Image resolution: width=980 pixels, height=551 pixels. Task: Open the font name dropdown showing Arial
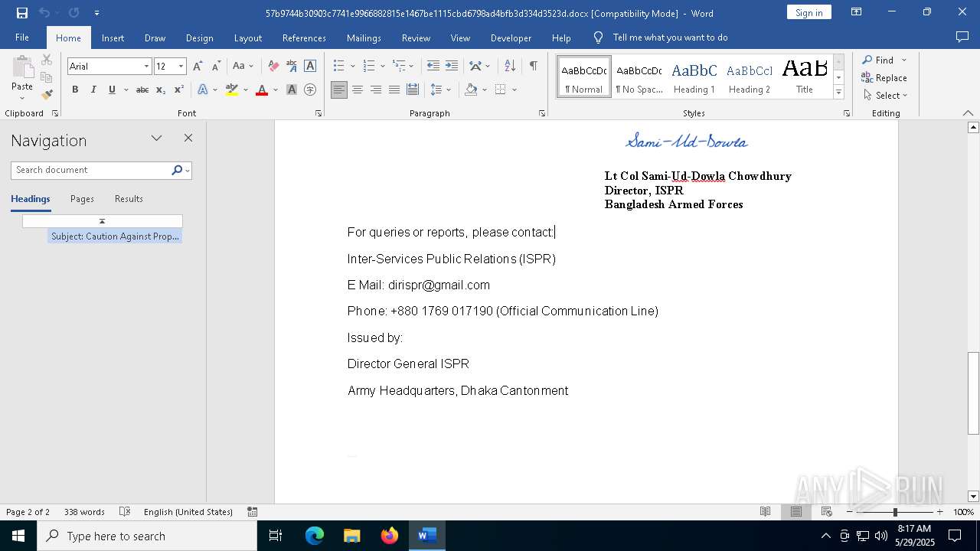pos(146,67)
